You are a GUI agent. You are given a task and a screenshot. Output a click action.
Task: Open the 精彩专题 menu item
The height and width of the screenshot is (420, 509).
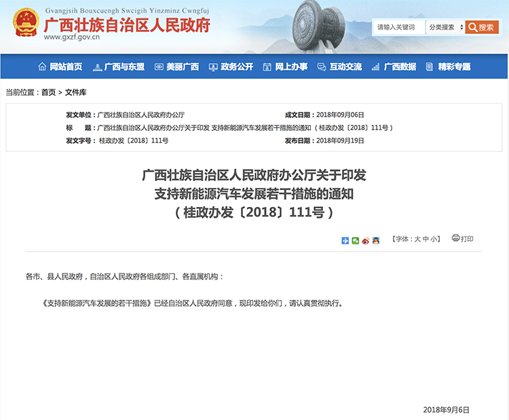click(x=454, y=67)
